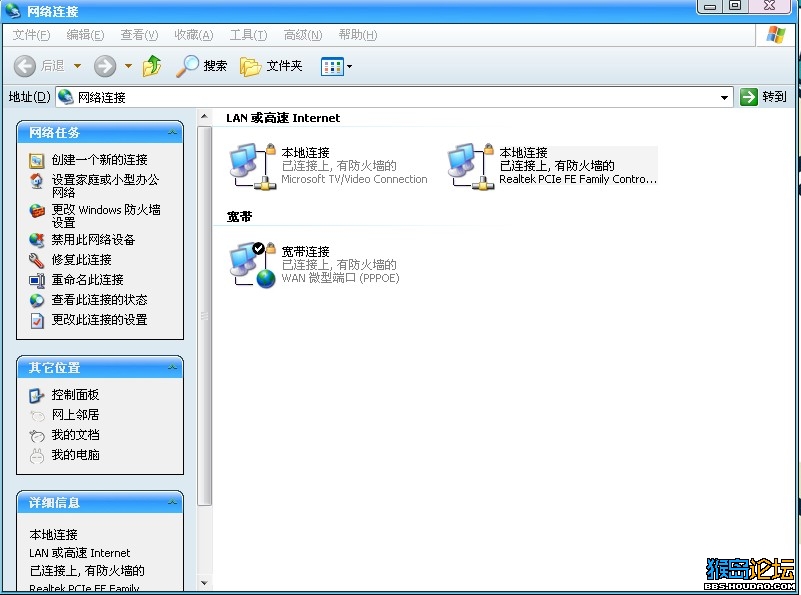Collapse the 网络任务 panel chevron
The height and width of the screenshot is (595, 801).
pyautogui.click(x=172, y=133)
